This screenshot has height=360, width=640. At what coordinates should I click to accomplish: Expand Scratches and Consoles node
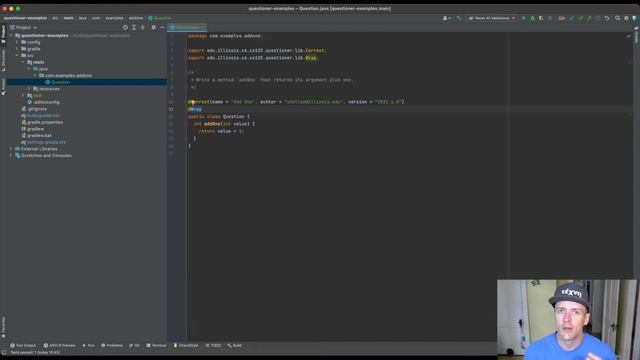click(11, 156)
